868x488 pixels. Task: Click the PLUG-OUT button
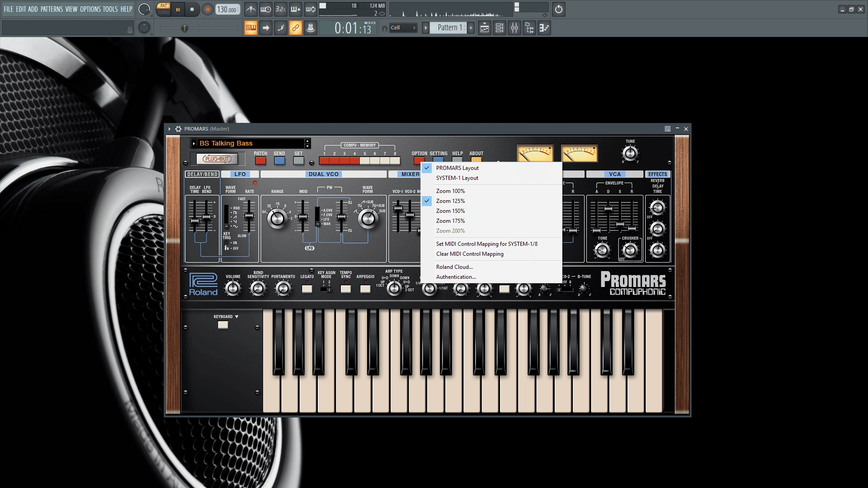point(217,159)
